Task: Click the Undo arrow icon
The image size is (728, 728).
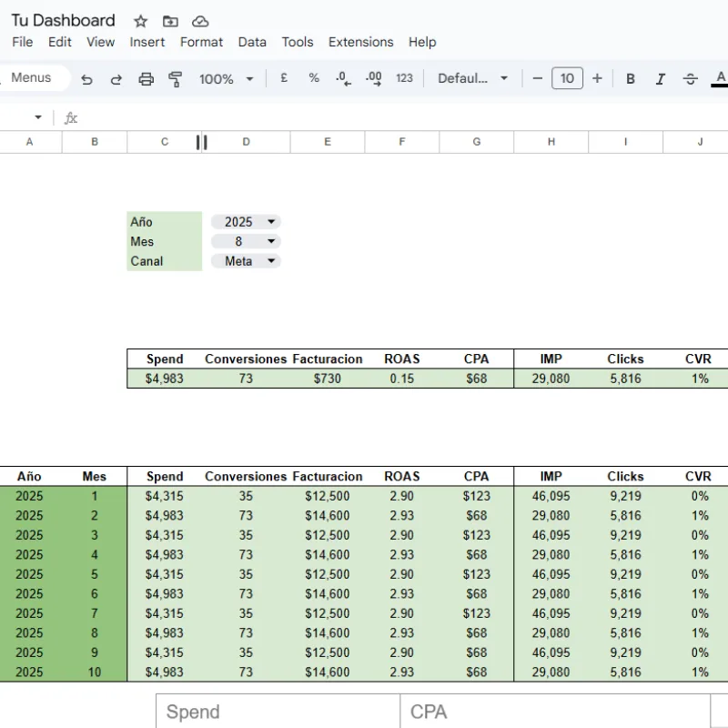Action: [86, 79]
